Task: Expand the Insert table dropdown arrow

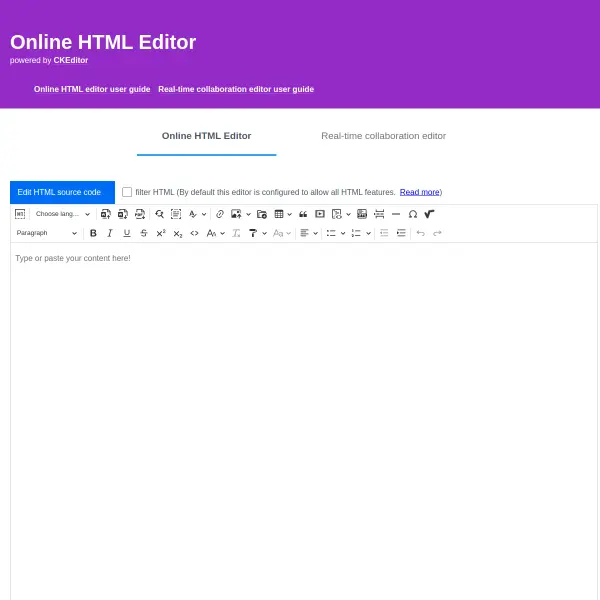Action: coord(290,214)
